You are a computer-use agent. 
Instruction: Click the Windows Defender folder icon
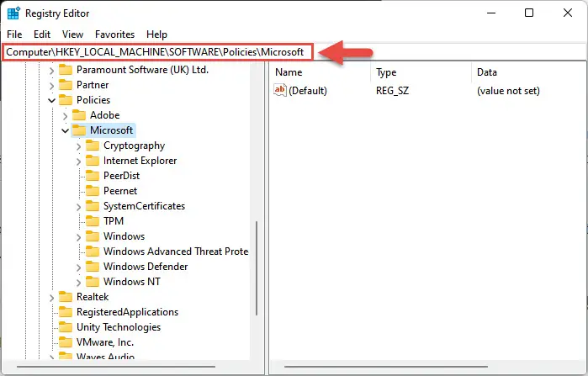(93, 266)
